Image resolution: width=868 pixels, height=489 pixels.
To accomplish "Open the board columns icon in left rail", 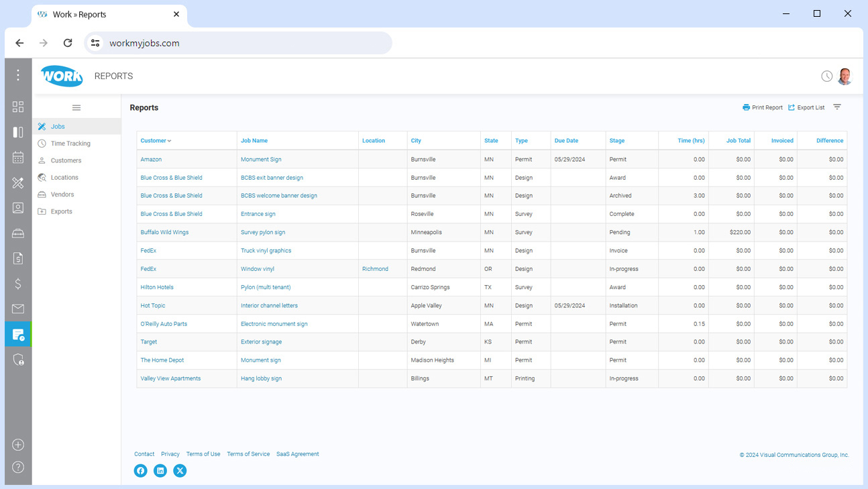I will pos(18,132).
